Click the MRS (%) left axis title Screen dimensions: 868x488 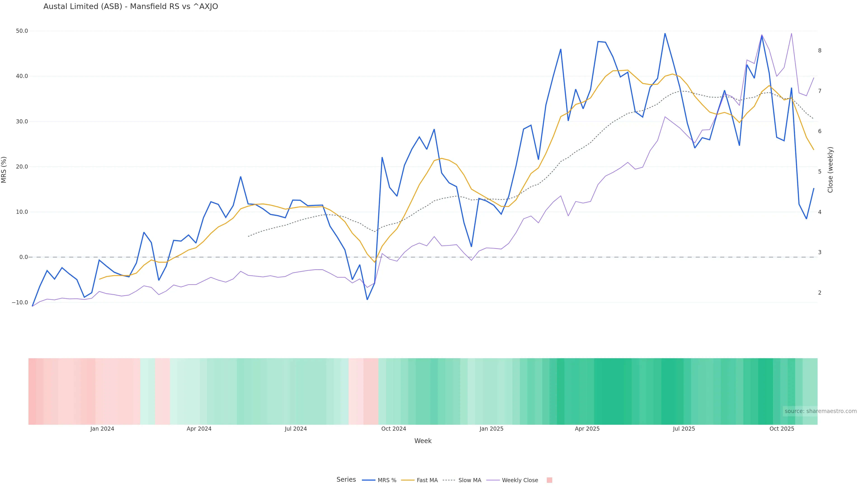click(4, 169)
